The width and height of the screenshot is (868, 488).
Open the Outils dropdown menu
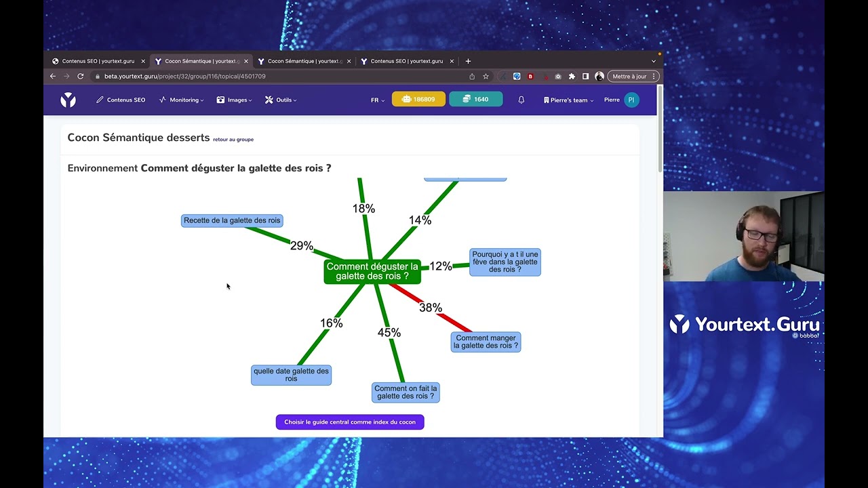pos(281,100)
